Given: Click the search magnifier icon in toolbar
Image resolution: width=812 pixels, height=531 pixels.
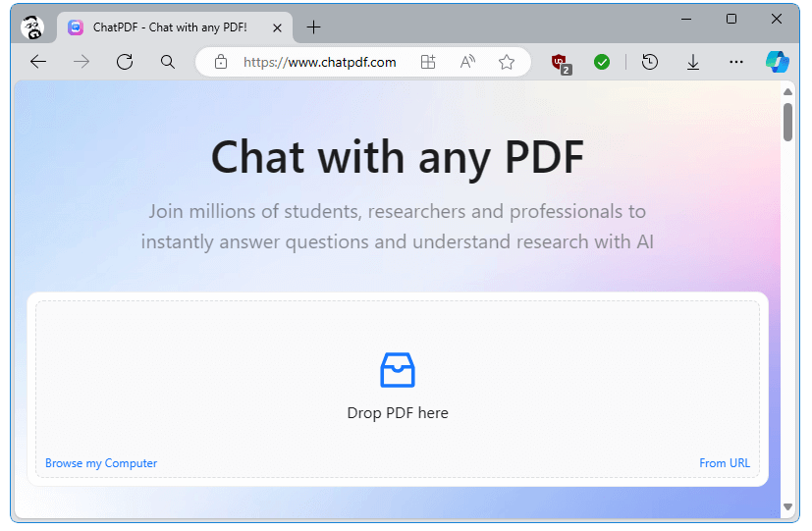Looking at the screenshot, I should (x=167, y=62).
